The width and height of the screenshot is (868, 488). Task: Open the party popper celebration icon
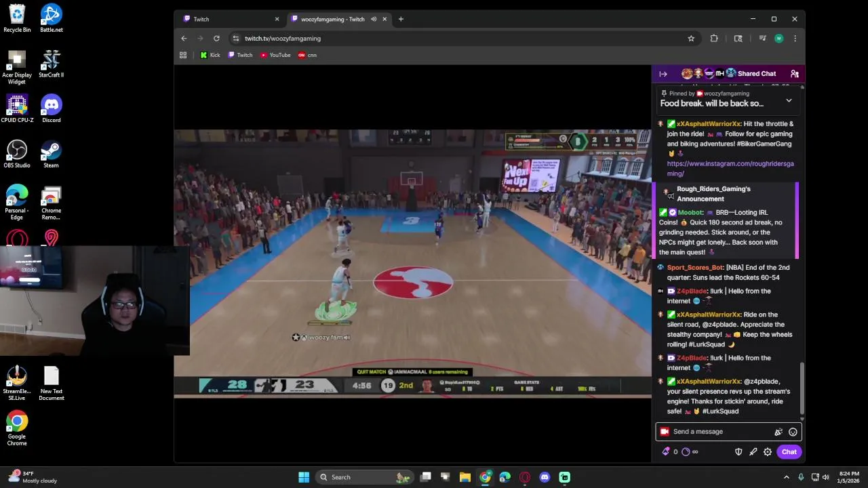tap(778, 432)
